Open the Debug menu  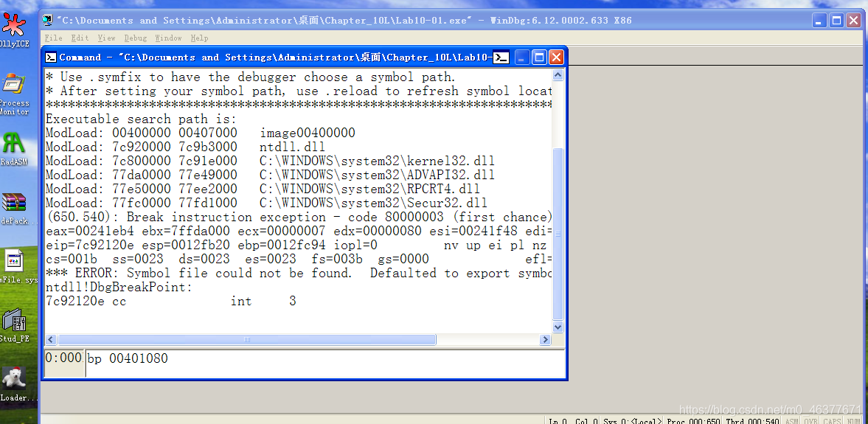point(136,38)
